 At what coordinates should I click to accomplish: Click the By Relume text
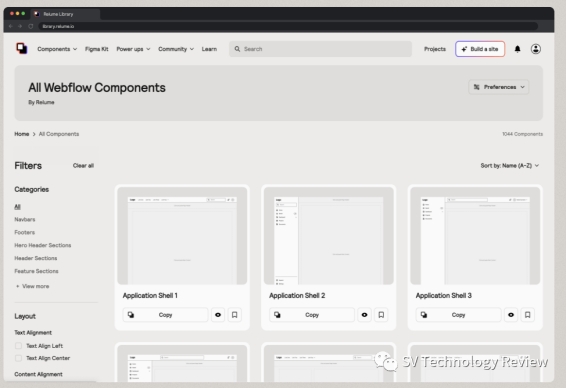pos(41,102)
